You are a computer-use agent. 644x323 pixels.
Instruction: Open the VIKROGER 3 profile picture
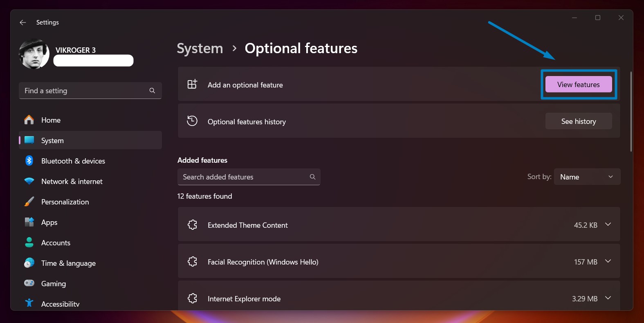(34, 54)
